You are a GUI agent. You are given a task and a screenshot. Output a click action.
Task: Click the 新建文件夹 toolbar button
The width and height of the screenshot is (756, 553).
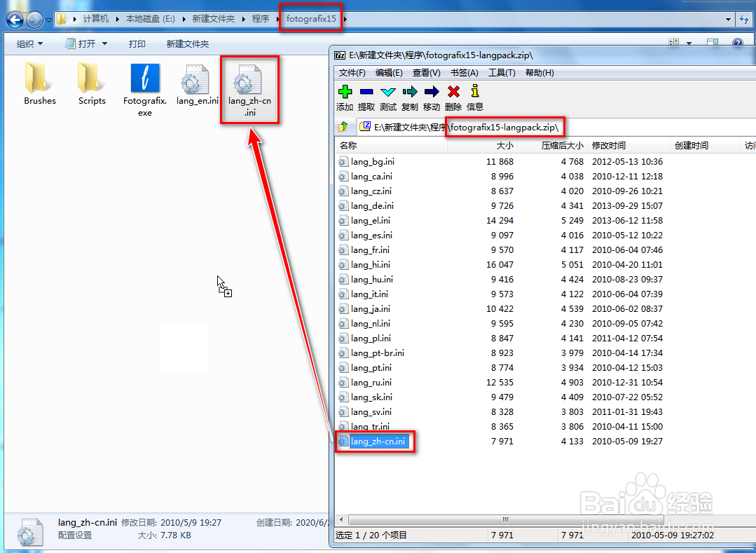188,44
